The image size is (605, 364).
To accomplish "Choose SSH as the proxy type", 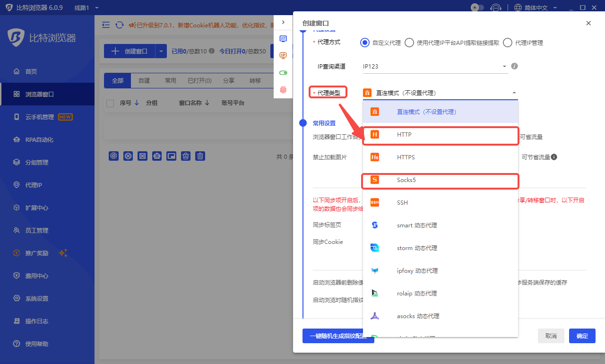I will (441, 203).
